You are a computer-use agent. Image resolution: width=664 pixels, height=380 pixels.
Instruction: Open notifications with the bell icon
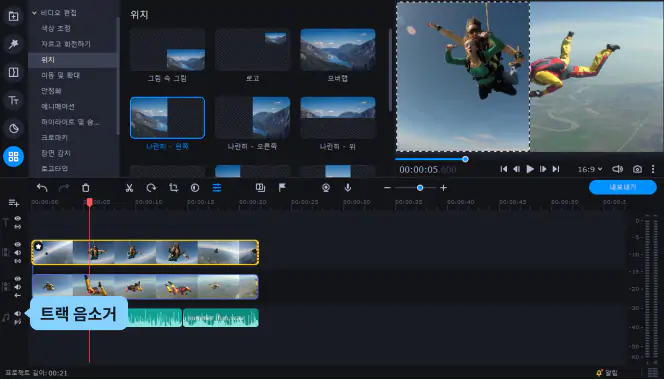coord(599,373)
